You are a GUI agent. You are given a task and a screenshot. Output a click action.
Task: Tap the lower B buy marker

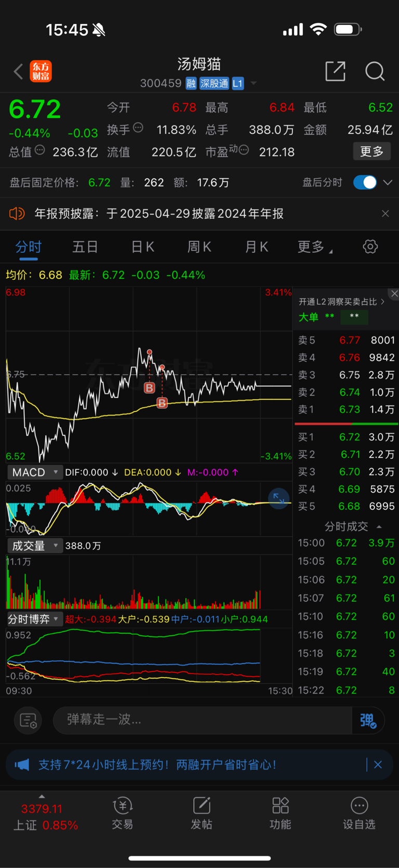162,403
